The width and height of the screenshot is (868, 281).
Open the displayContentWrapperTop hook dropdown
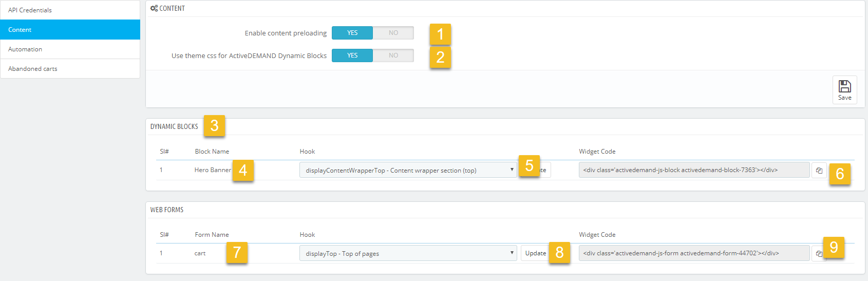coord(408,170)
